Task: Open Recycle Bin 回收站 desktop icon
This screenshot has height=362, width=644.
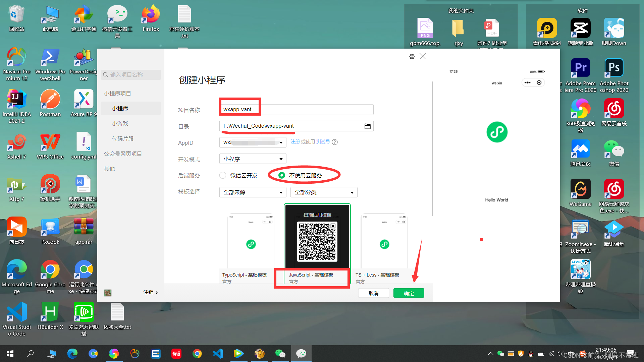Action: click(x=17, y=18)
